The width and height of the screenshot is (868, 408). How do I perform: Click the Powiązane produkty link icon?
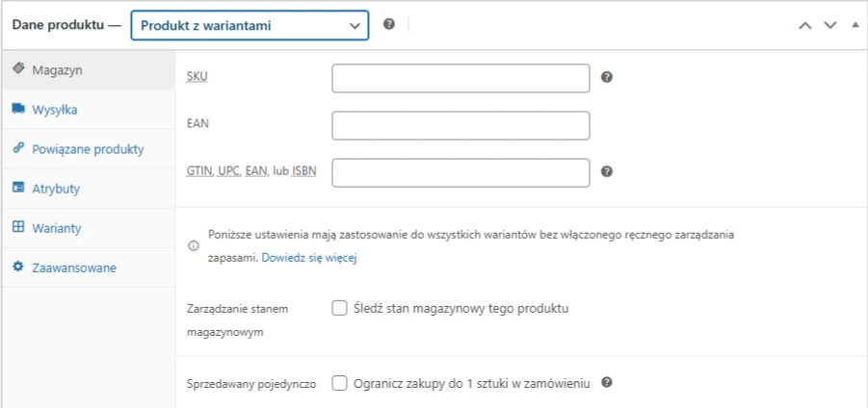(x=18, y=148)
